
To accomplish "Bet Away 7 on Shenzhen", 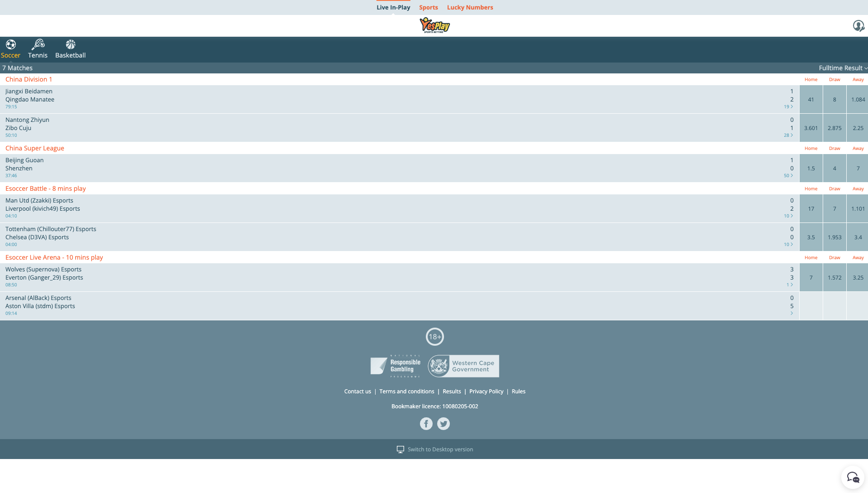I will [858, 169].
